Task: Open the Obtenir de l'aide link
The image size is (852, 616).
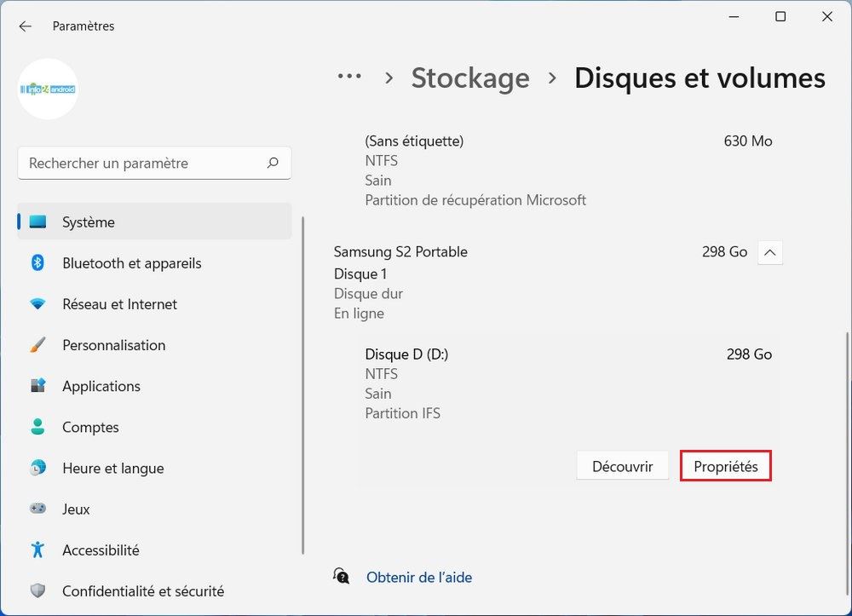Action: click(418, 578)
